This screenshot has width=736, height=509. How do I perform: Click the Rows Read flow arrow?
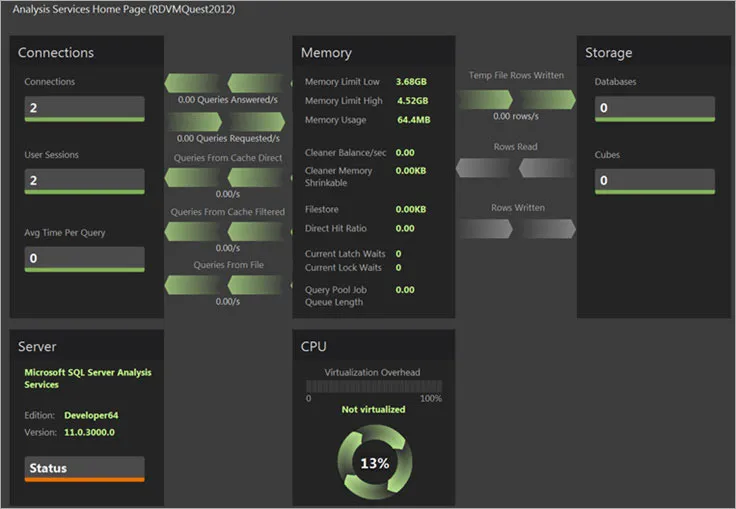pyautogui.click(x=516, y=168)
